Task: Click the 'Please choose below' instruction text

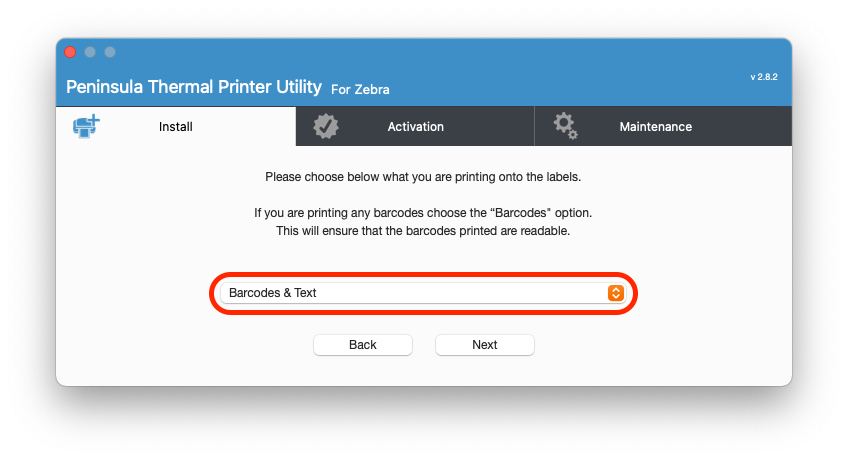Action: point(423,177)
